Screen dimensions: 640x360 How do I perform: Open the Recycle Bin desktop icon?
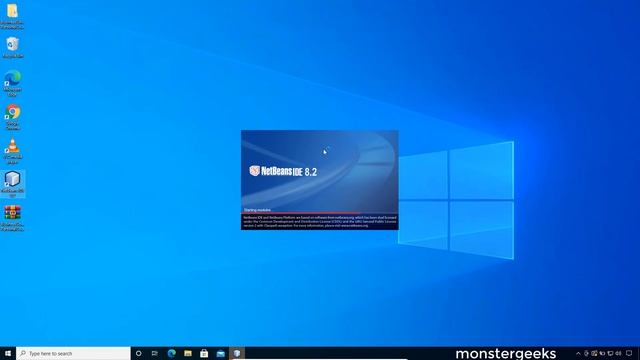click(x=12, y=47)
